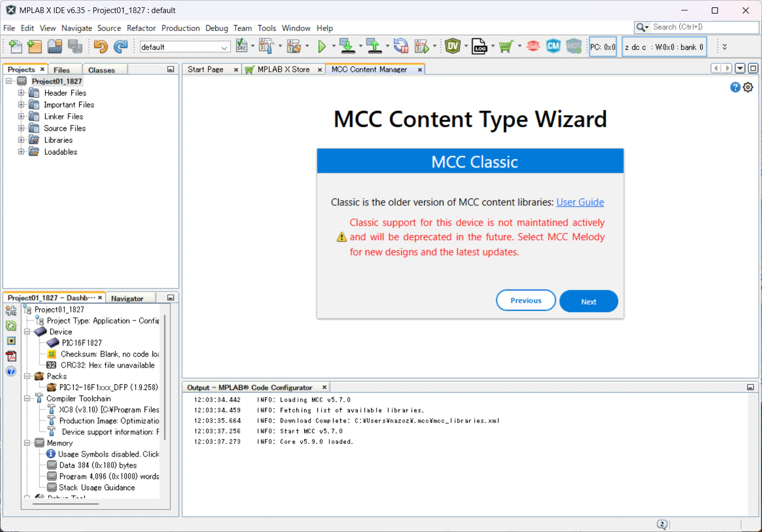Open the File menu
The image size is (762, 532).
[x=9, y=28]
